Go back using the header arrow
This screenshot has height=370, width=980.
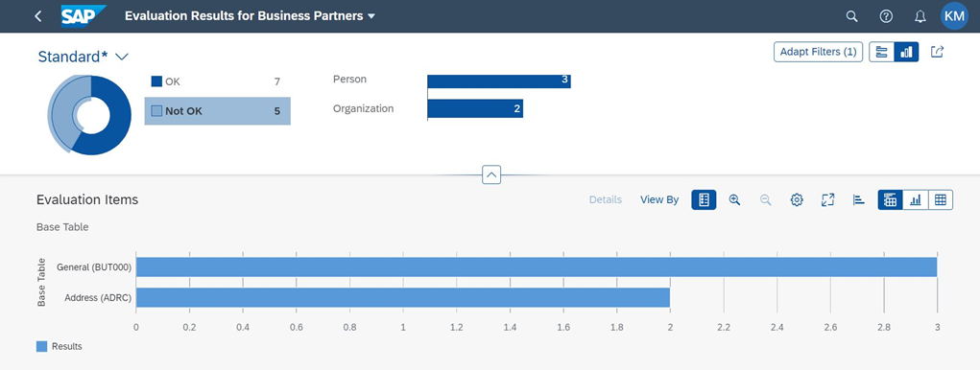(38, 16)
